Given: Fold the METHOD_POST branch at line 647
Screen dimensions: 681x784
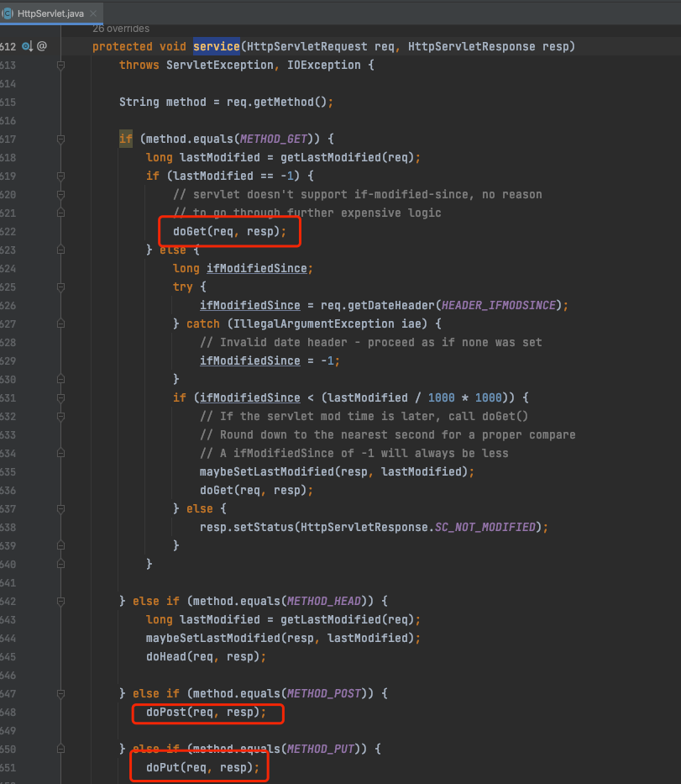Looking at the screenshot, I should [61, 693].
